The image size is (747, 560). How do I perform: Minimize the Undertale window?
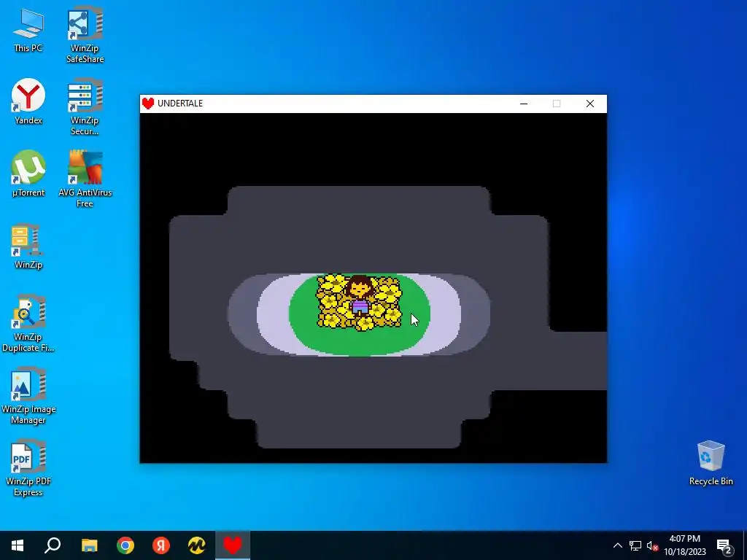coord(524,104)
